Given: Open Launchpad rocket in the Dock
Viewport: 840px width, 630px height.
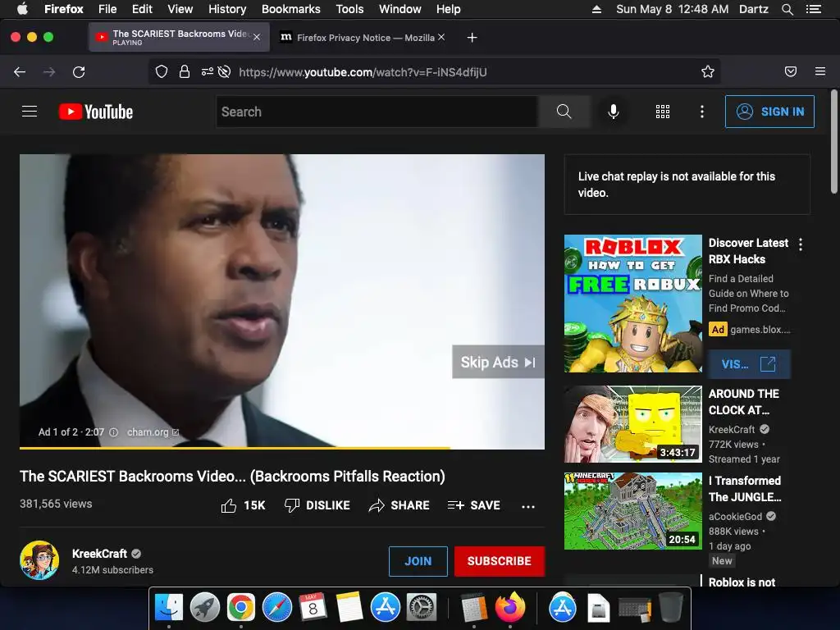Looking at the screenshot, I should coord(204,608).
